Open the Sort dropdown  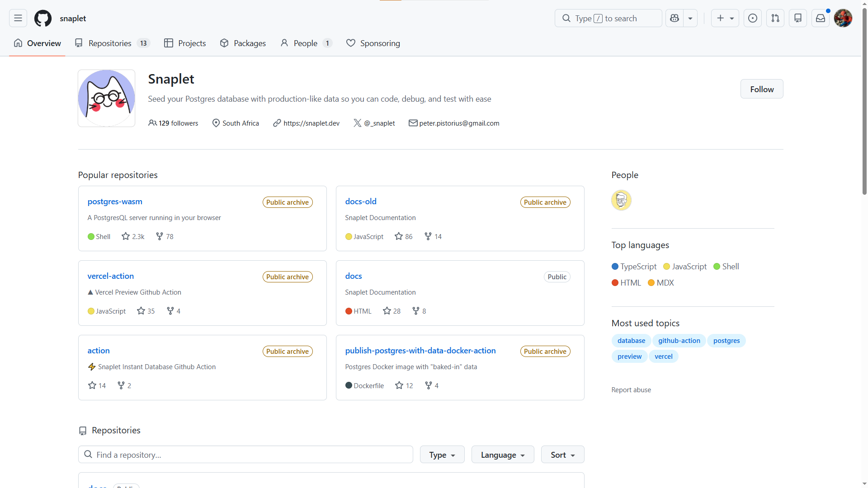tap(562, 455)
